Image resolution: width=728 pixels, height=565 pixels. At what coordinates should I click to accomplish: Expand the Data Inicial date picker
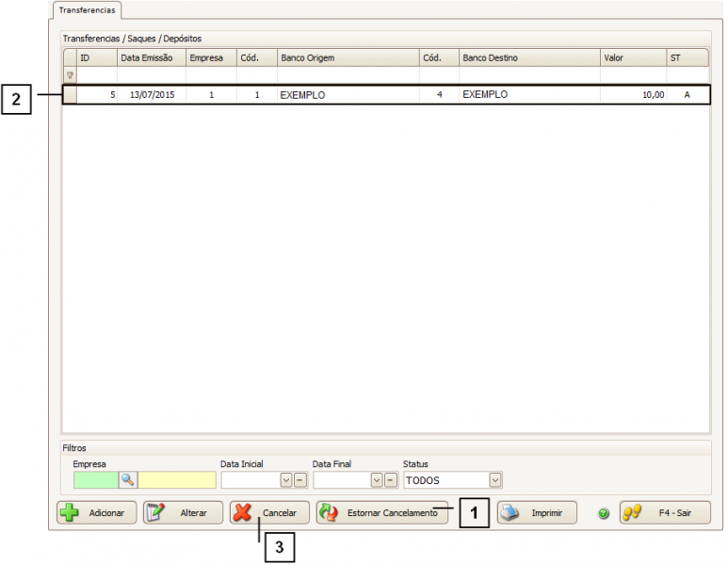[x=286, y=480]
